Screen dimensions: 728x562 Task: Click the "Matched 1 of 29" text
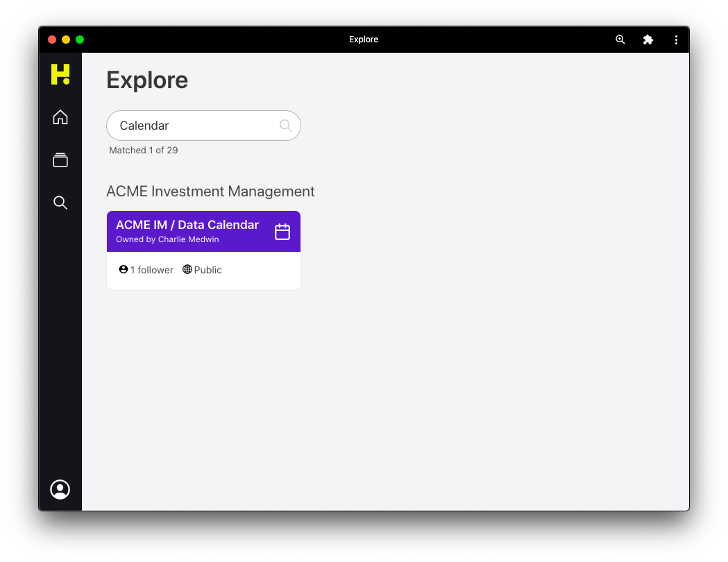pos(144,151)
